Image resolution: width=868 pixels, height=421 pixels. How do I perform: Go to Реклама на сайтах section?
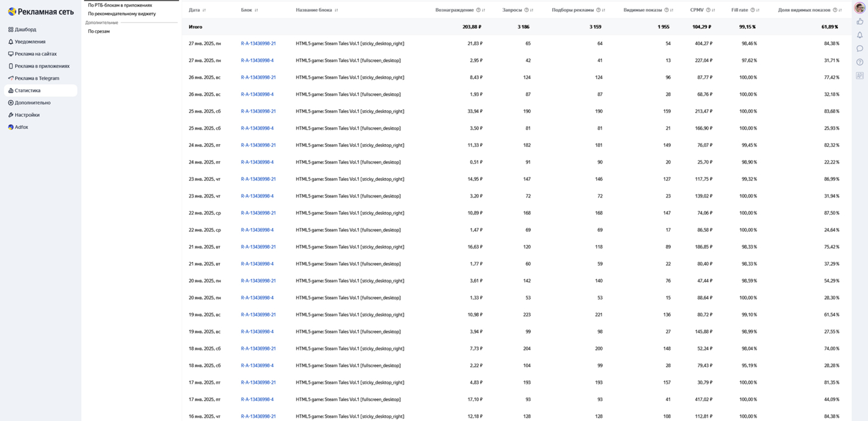[x=36, y=54]
